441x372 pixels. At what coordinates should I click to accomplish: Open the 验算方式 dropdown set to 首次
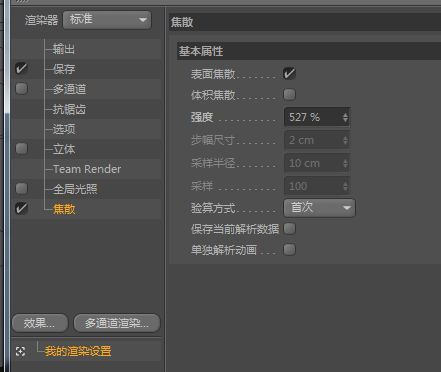[319, 208]
